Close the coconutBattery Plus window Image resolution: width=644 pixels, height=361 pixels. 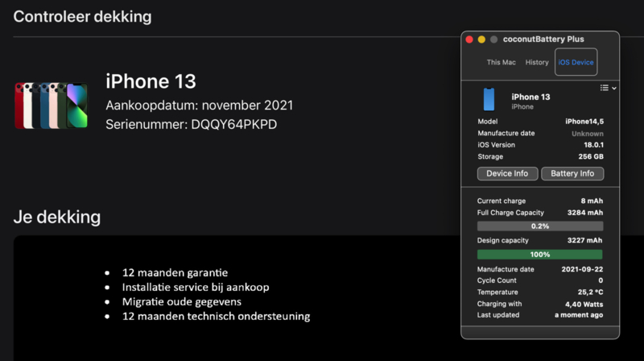pyautogui.click(x=469, y=39)
